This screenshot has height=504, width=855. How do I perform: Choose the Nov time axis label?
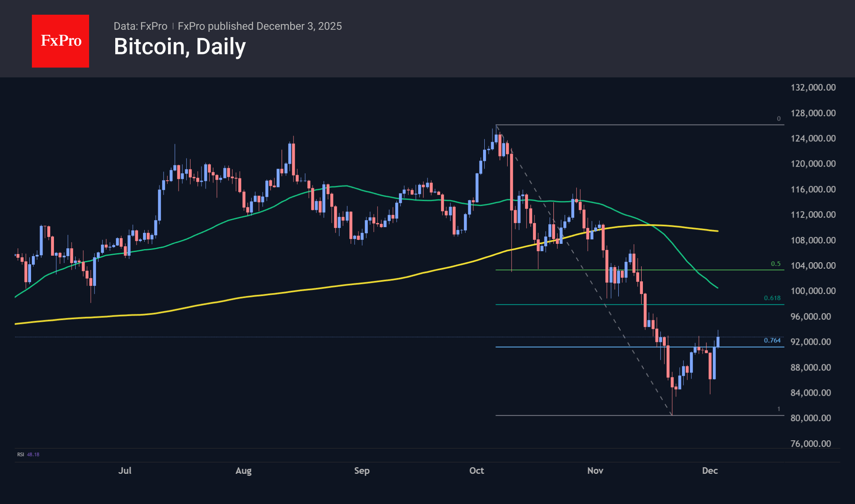595,471
